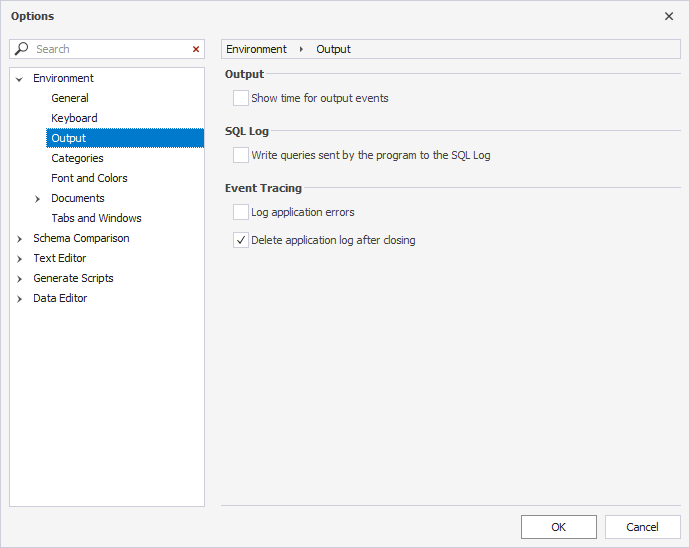Click Output in the breadcrumb
The width and height of the screenshot is (690, 548).
click(334, 49)
